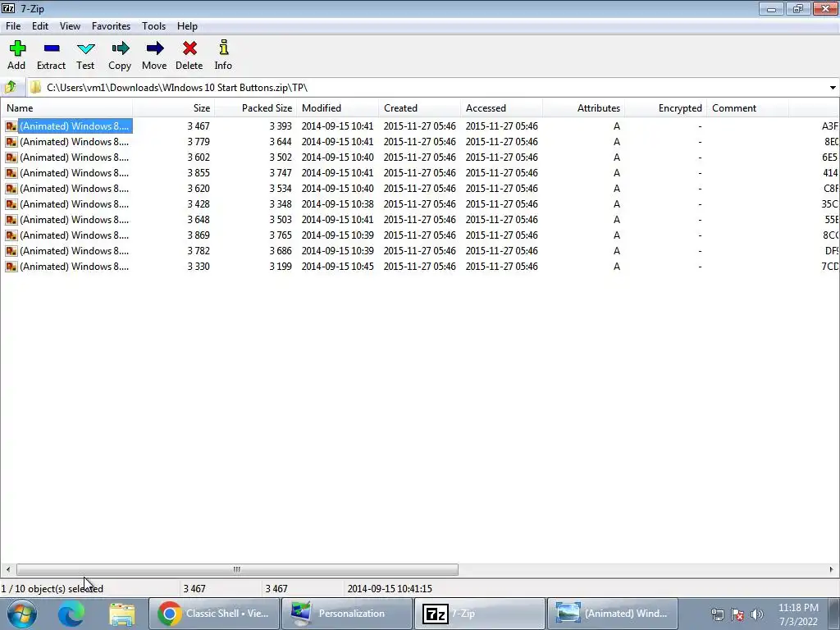Sort by Encrypted column header
The image size is (840, 630).
(665, 108)
